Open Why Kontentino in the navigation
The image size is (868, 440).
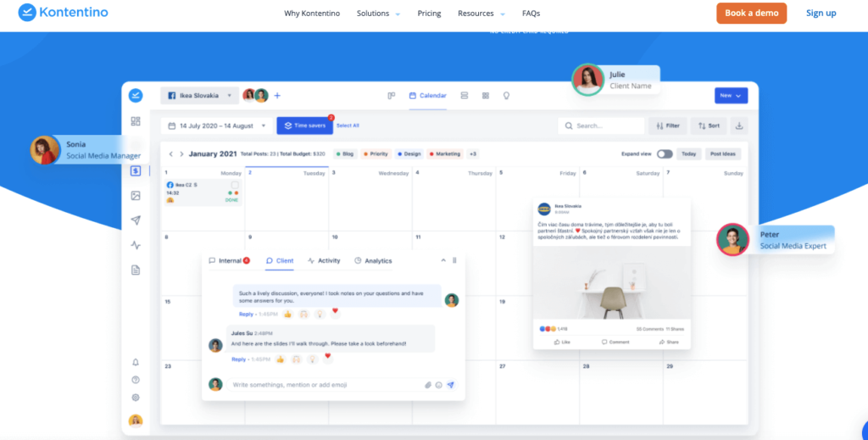point(312,14)
